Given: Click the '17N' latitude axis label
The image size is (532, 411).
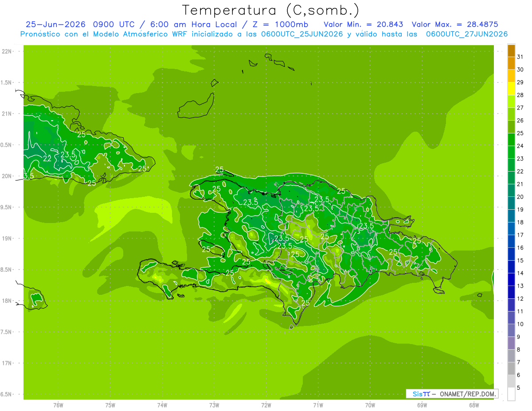Looking at the screenshot, I should (7, 364).
